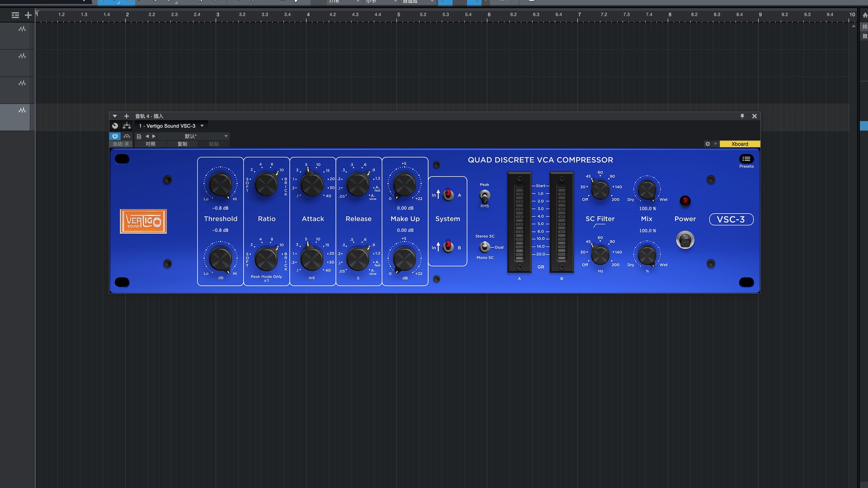Image resolution: width=868 pixels, height=488 pixels.
Task: Click the upper Make Up knob
Action: point(405,184)
